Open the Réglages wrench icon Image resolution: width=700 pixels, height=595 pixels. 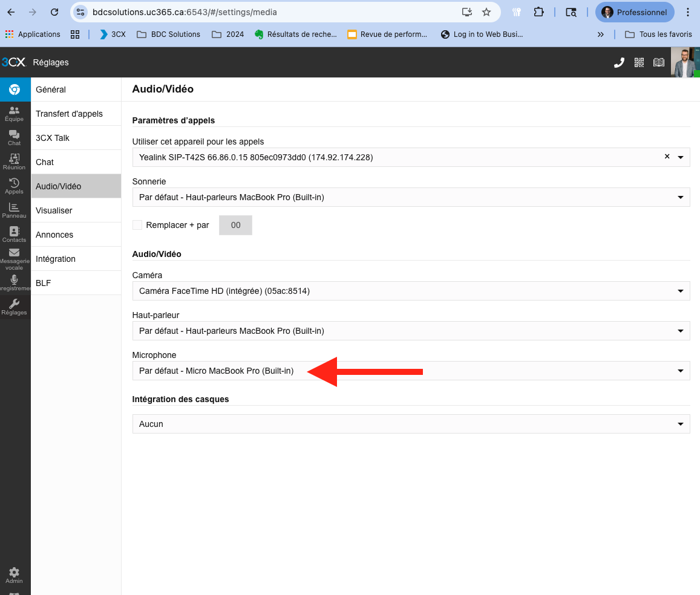15,307
